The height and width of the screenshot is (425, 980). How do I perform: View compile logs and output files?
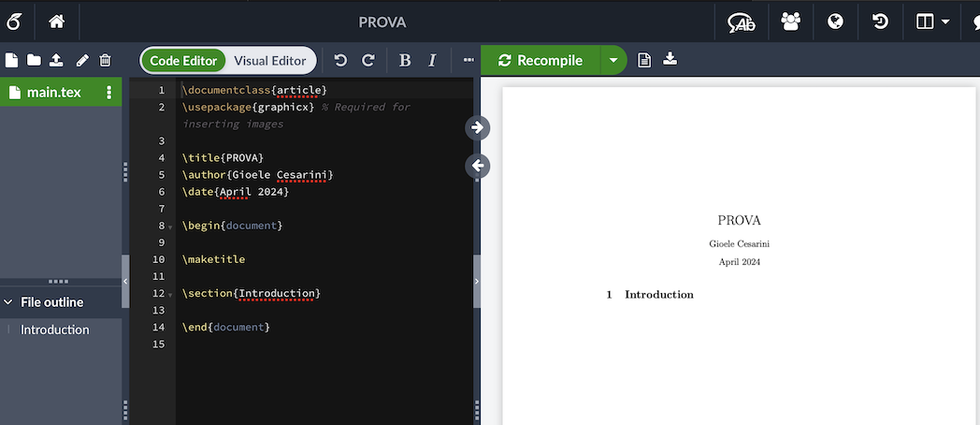(x=644, y=60)
